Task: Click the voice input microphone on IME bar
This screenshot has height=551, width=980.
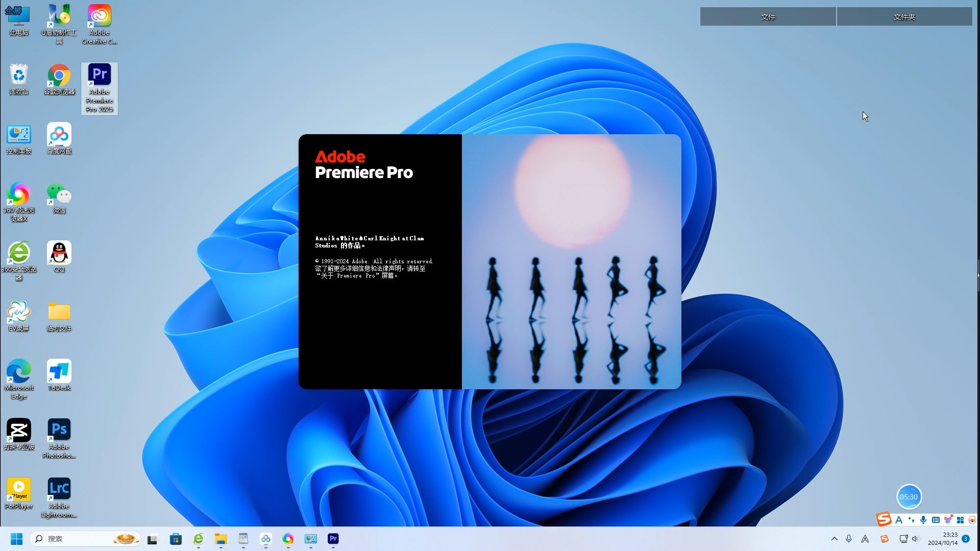Action: coord(923,520)
